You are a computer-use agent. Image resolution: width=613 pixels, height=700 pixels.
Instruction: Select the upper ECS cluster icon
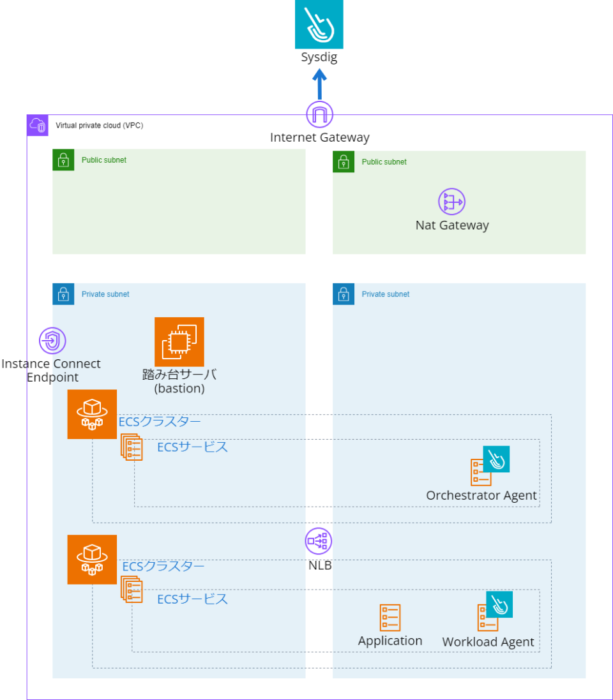(92, 414)
